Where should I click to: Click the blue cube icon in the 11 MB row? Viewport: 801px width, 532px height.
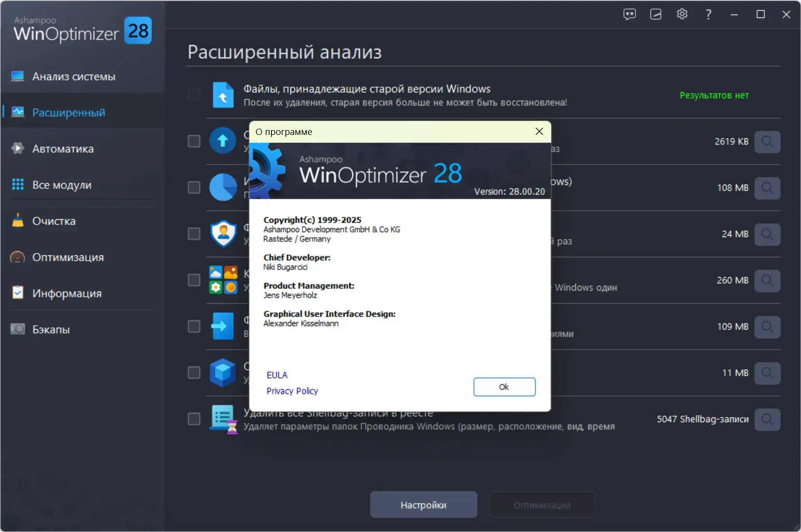(x=223, y=372)
